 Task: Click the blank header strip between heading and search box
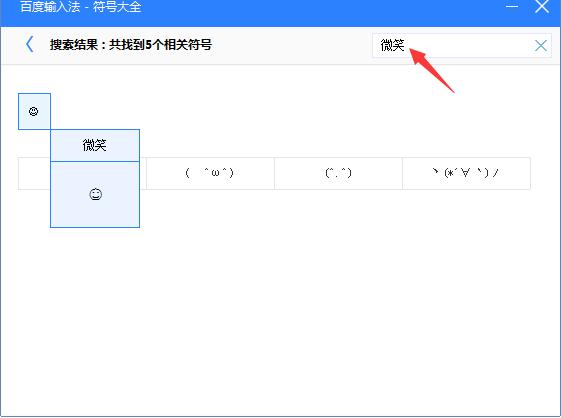tap(292, 45)
